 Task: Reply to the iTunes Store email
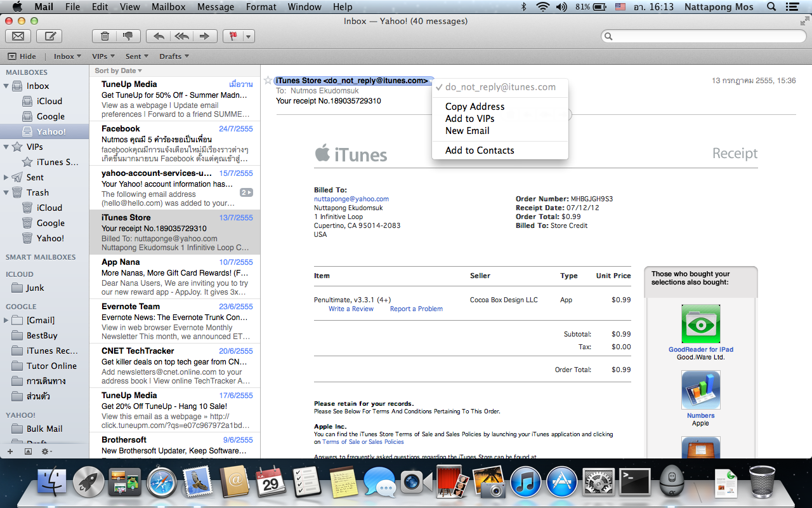click(x=158, y=36)
